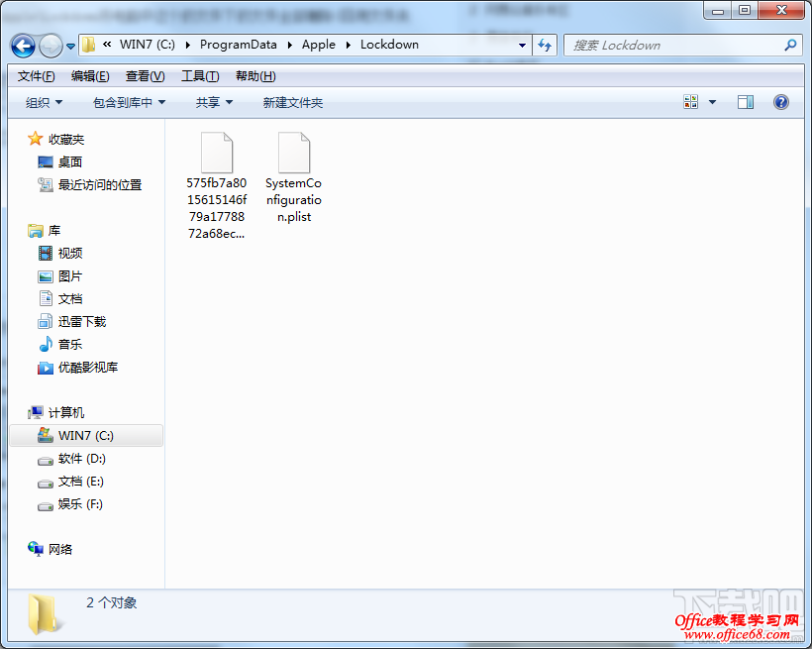Click the 2 个对象 status text

[111, 602]
